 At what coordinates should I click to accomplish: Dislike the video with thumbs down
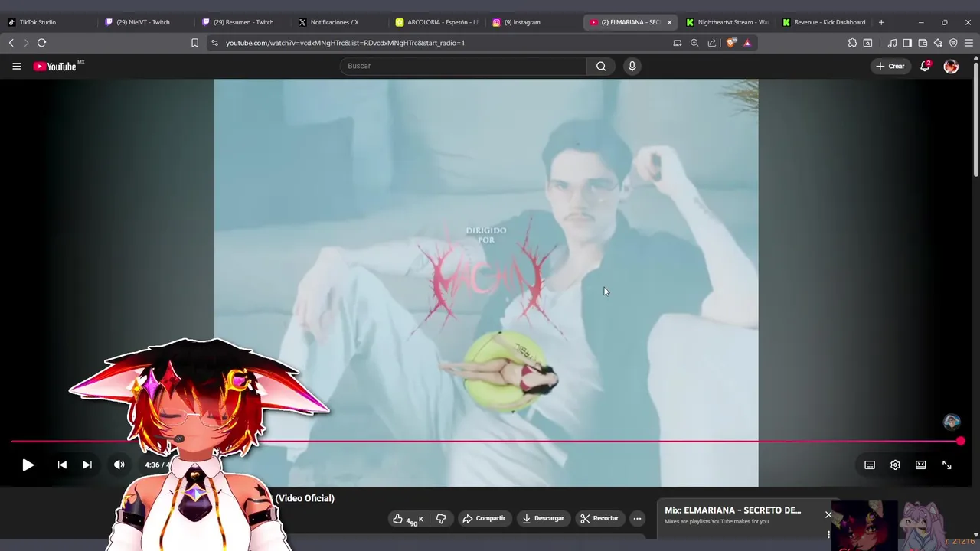[441, 519]
